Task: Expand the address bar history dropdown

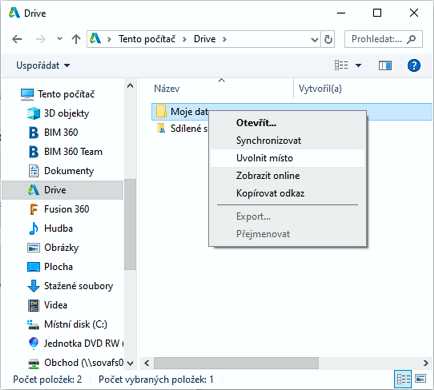Action: point(314,40)
